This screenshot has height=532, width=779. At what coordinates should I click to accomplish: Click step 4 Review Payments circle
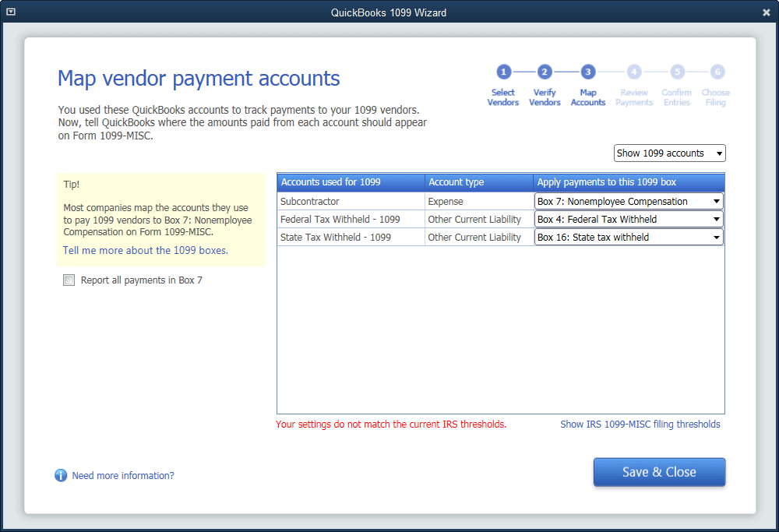634,72
